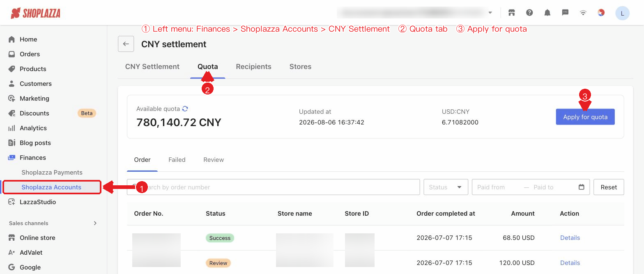
Task: Click the search by order number field
Action: tap(274, 187)
